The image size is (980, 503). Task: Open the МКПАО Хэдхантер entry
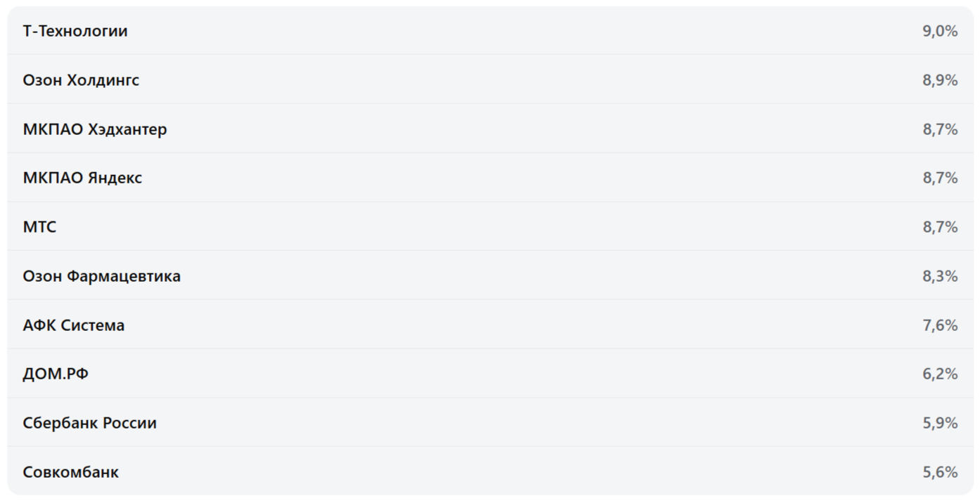pos(95,129)
